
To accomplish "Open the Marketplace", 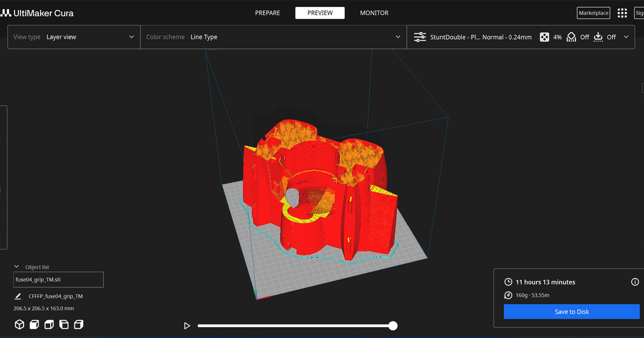I will [x=593, y=12].
